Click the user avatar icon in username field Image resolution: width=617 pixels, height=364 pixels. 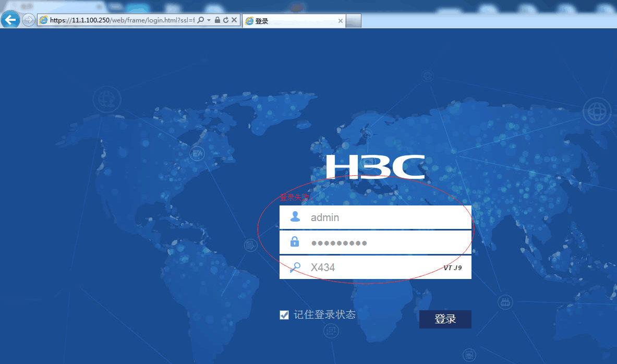(295, 216)
